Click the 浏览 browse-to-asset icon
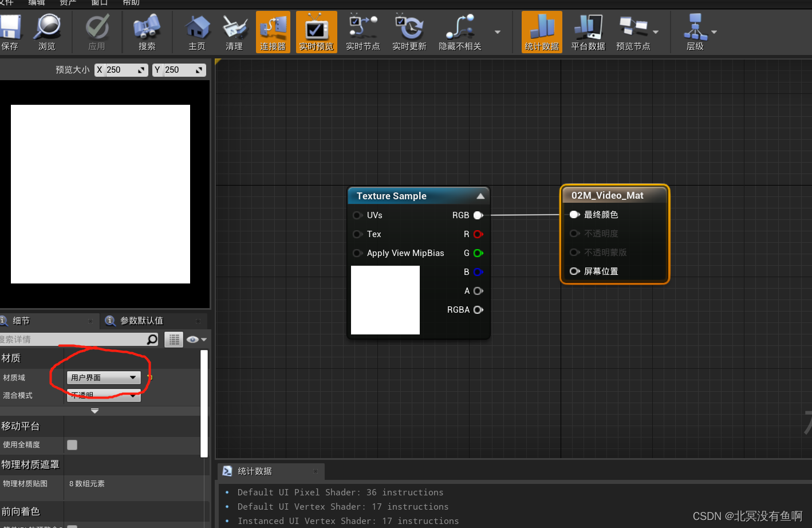Screen dimensions: 812x528 click(47, 32)
